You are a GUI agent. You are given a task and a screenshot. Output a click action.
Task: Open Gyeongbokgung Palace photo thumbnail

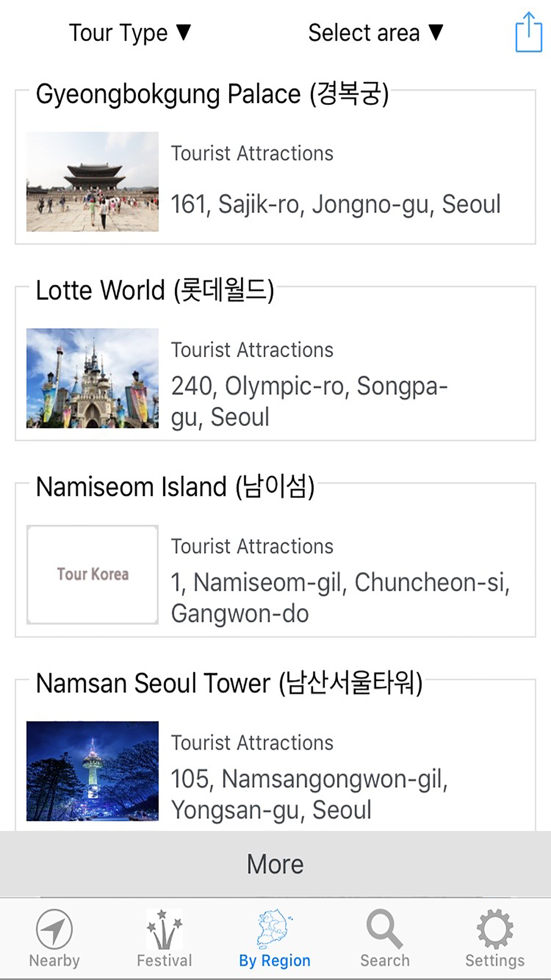click(x=92, y=182)
